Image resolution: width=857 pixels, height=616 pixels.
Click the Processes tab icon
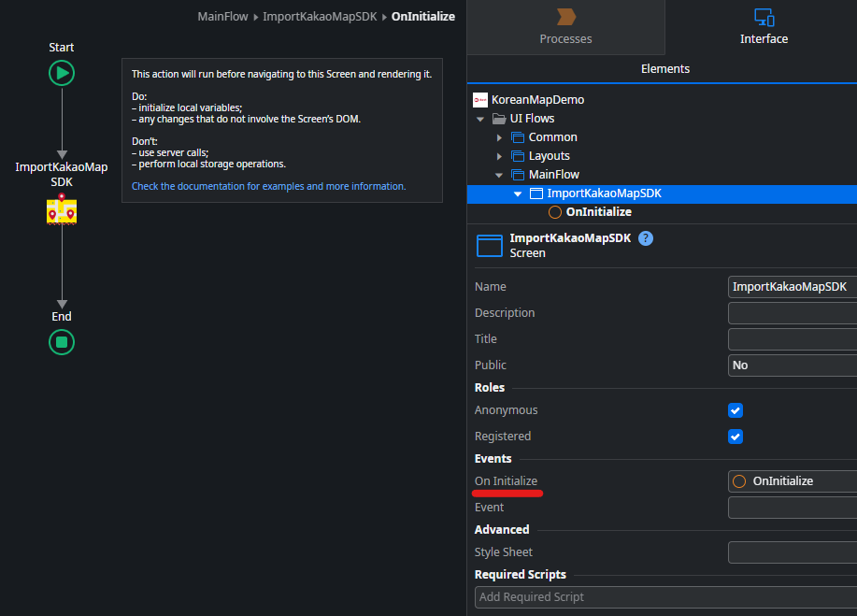[565, 17]
